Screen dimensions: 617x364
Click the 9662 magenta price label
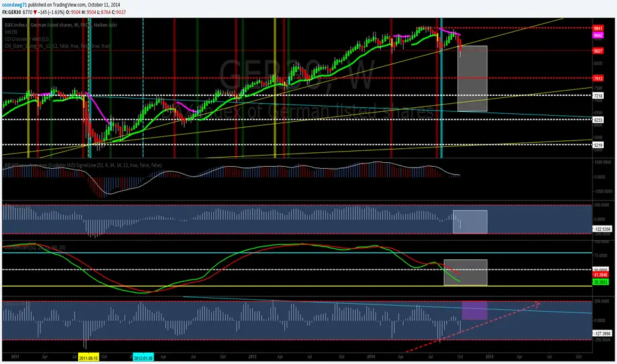click(x=598, y=36)
